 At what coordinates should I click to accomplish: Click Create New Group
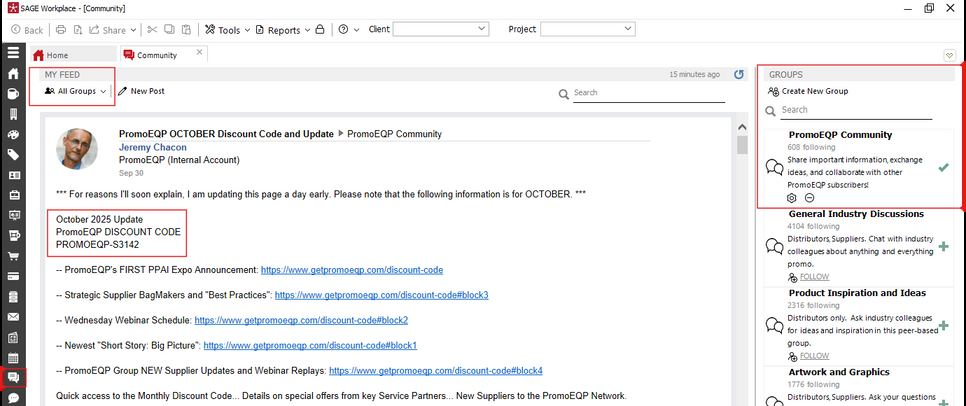coord(808,91)
